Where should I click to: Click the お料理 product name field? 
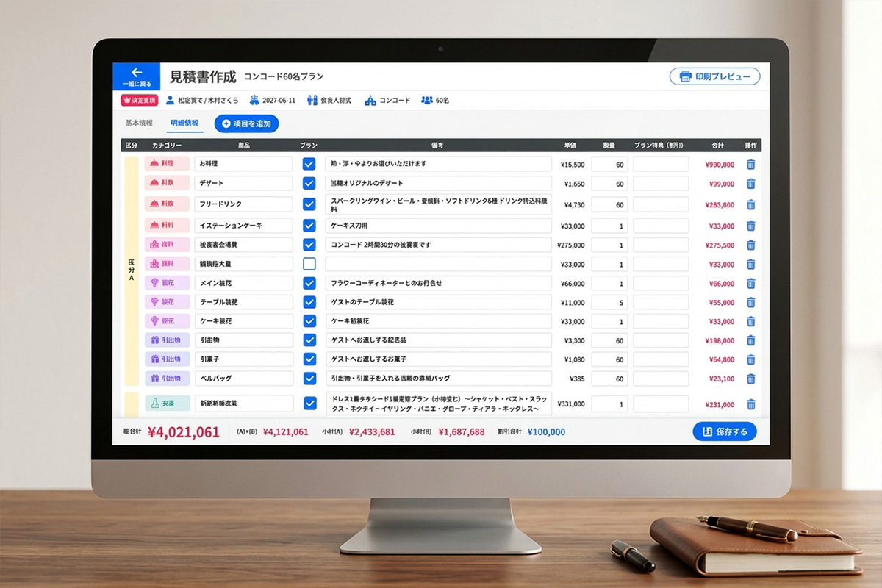tap(244, 164)
